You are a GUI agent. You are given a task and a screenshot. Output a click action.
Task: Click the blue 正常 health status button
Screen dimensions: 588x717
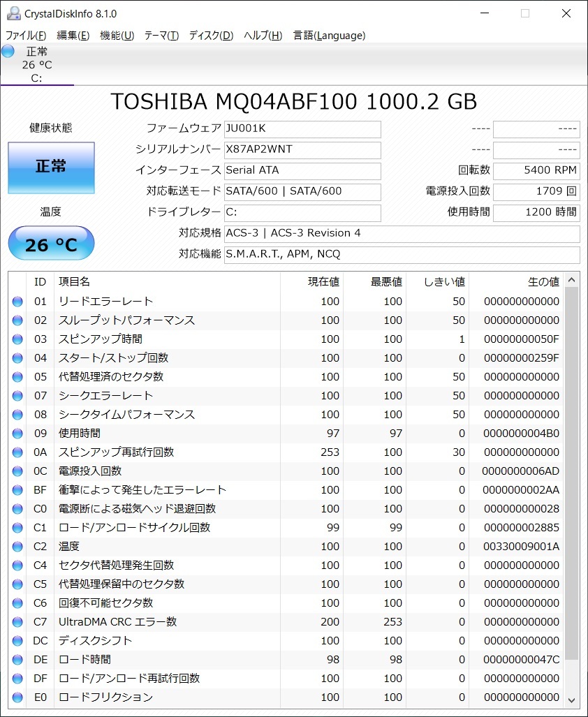(x=51, y=168)
